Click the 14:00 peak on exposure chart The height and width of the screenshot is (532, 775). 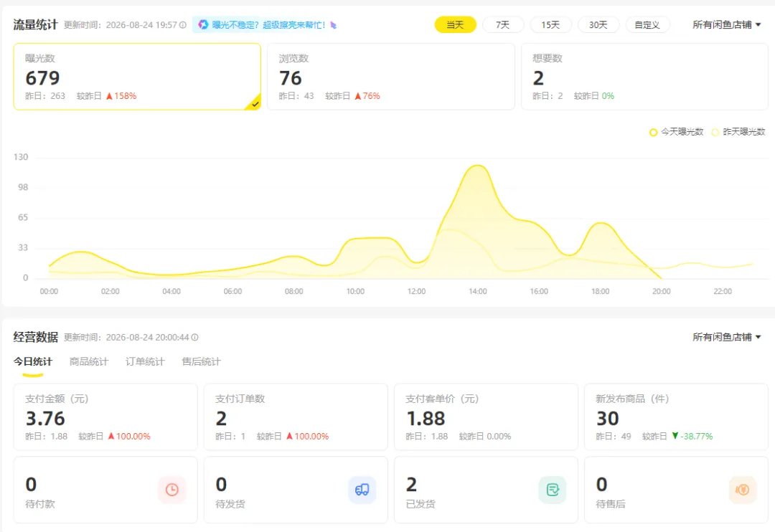(x=477, y=166)
